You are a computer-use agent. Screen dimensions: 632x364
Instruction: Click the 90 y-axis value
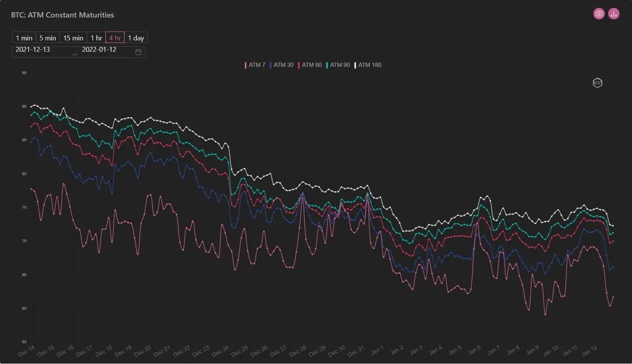point(24,107)
